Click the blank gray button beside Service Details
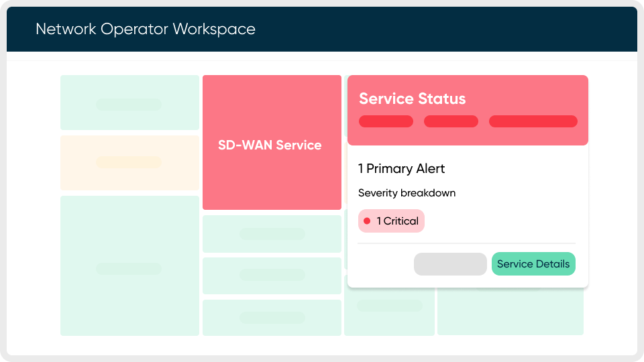 [x=450, y=264]
